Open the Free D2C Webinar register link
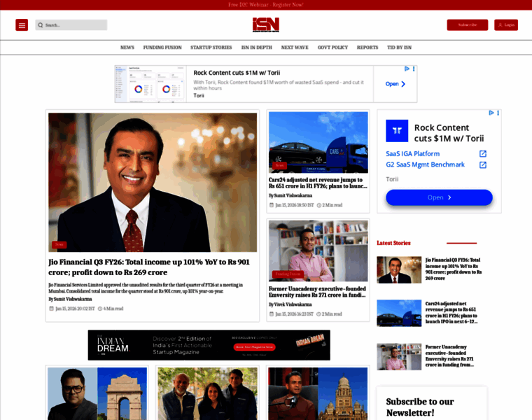Screen dimensions: 532x420 [265, 5]
